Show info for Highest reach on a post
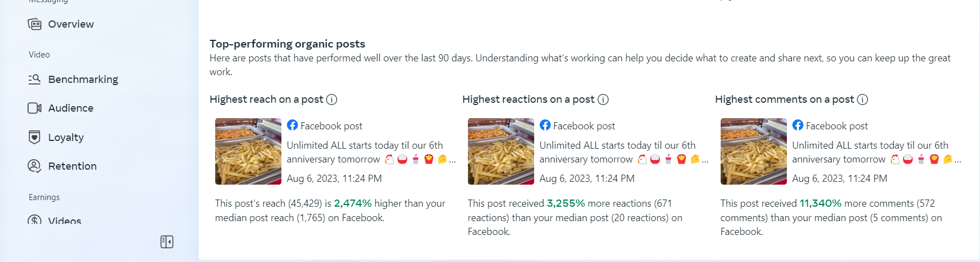This screenshot has width=980, height=262. point(332,99)
